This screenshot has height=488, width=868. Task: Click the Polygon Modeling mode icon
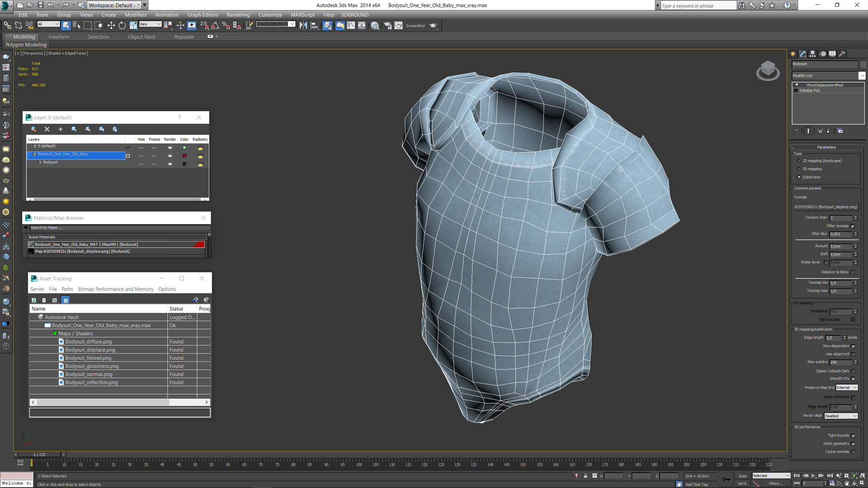click(26, 44)
